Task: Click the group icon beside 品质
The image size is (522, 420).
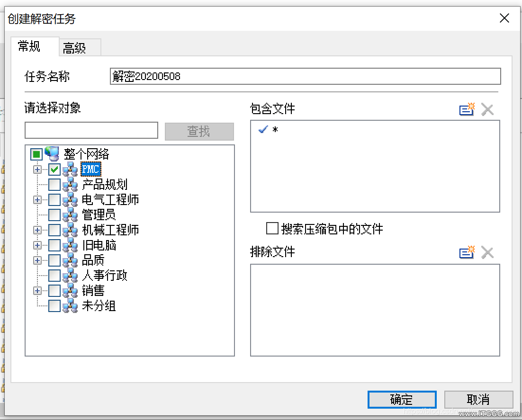Action: point(70,260)
